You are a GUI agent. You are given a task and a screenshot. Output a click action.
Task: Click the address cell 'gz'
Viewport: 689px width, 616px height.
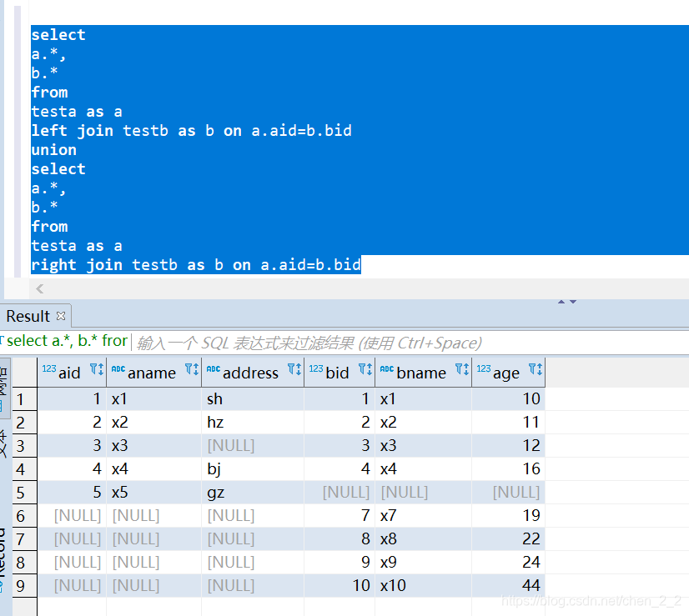point(253,493)
